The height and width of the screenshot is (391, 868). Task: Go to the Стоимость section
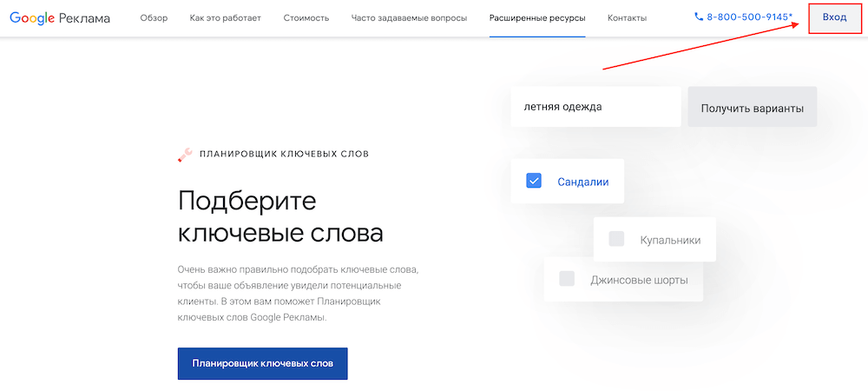click(306, 18)
